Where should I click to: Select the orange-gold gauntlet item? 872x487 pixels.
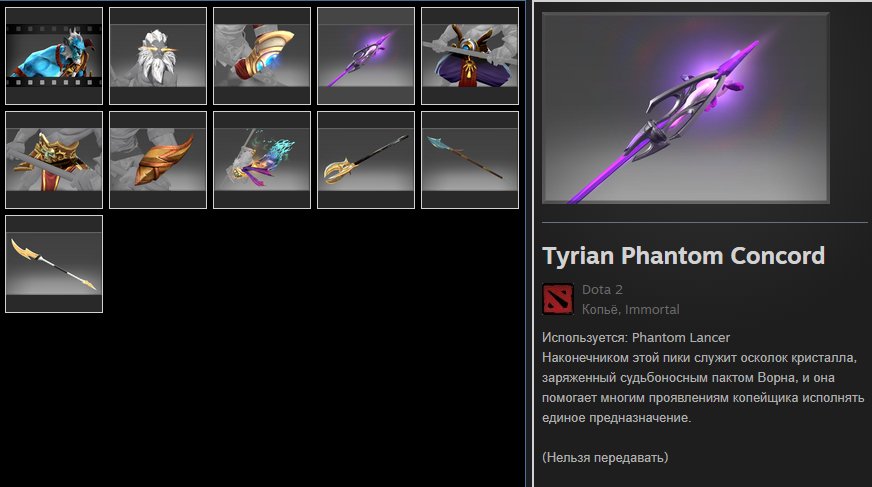[x=158, y=160]
